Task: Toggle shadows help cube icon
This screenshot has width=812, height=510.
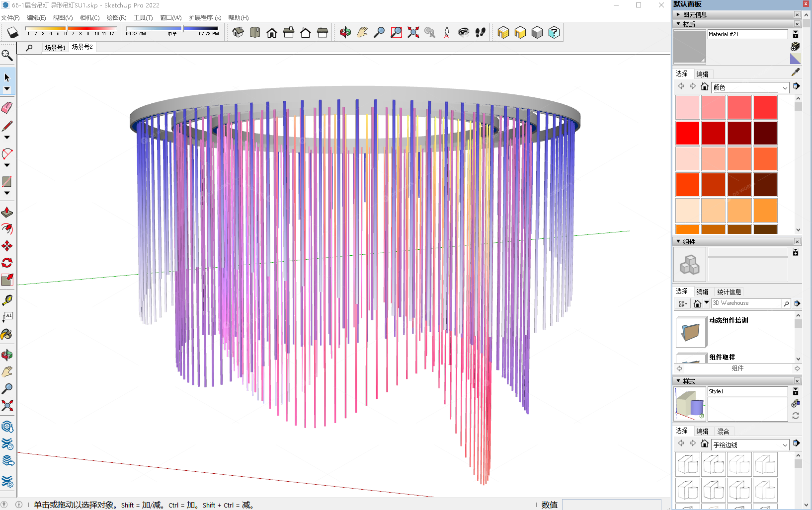Action: point(554,33)
